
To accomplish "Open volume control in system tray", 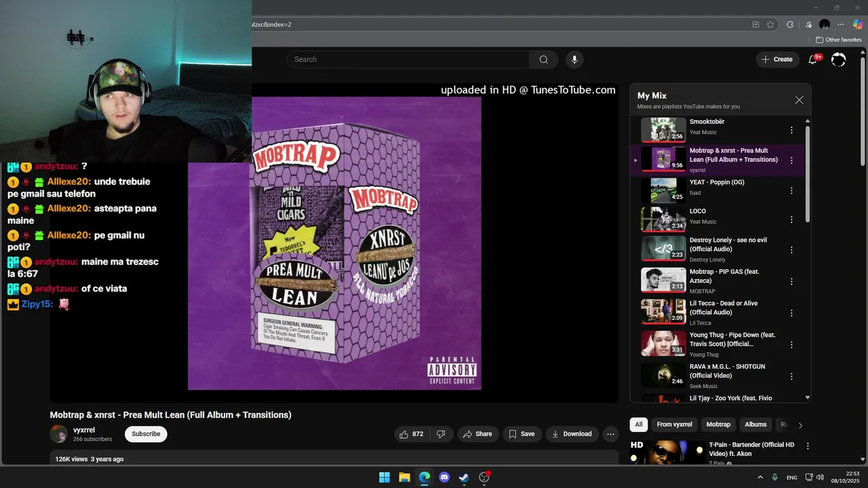I will tap(820, 477).
